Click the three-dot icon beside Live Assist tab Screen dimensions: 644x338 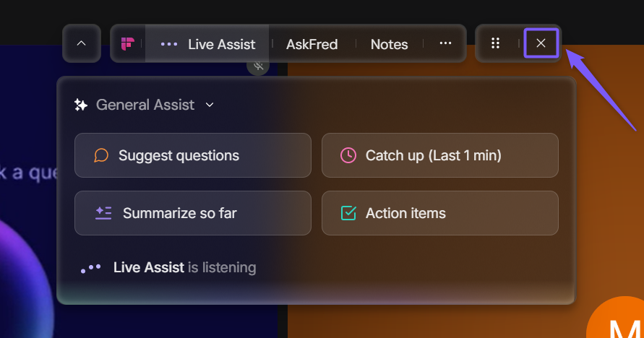point(169,44)
